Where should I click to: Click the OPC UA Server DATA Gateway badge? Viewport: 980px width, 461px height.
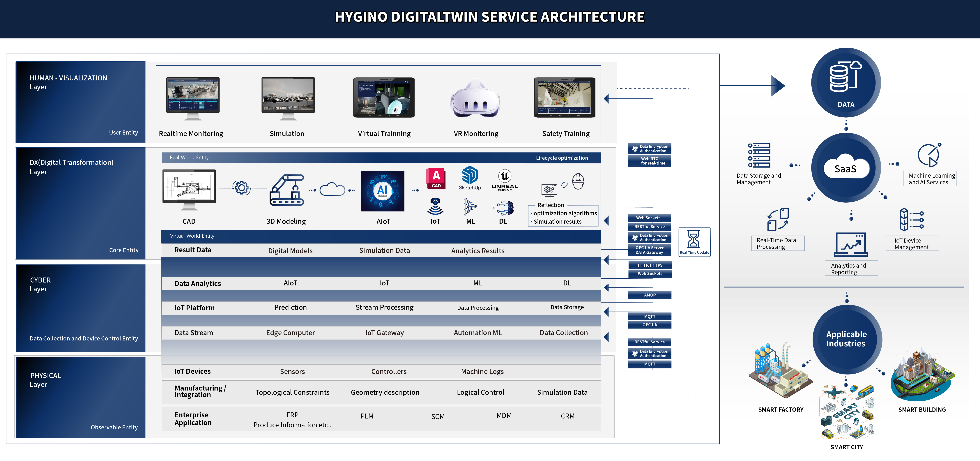[x=649, y=250]
